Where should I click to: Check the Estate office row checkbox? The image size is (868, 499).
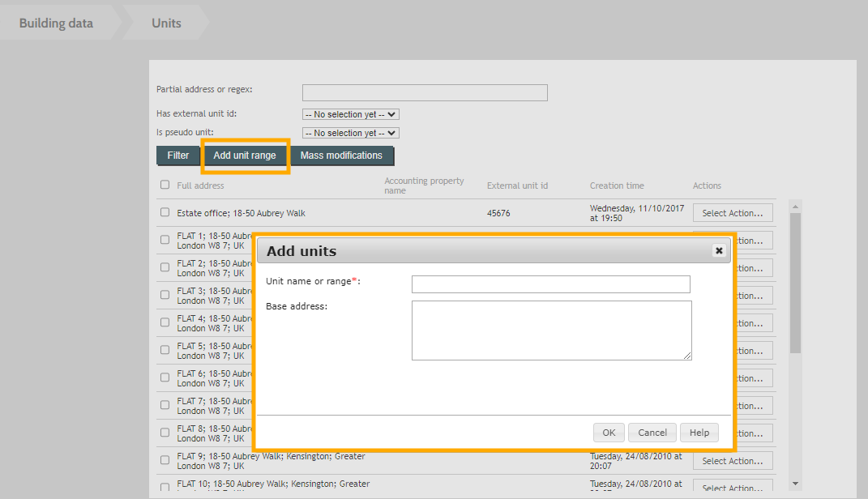point(165,212)
